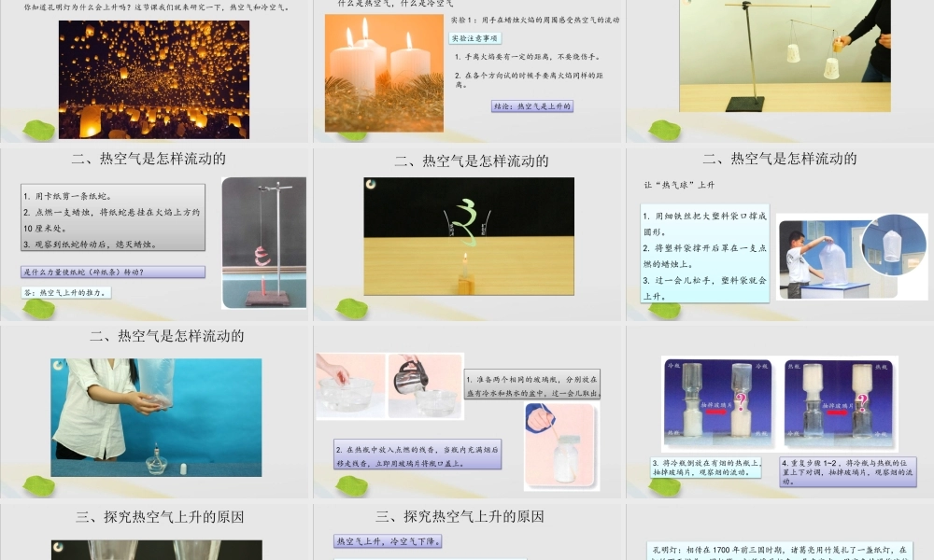
Task: Click the sky lanterns night photo
Action: [x=154, y=79]
